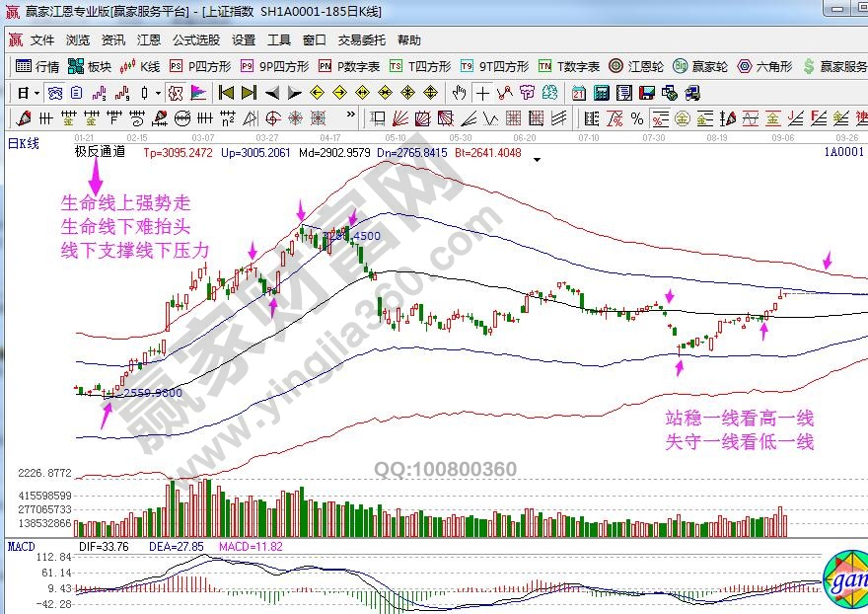Screen dimensions: 868x614
Task: Open the 公式选股 menu
Action: [x=196, y=40]
